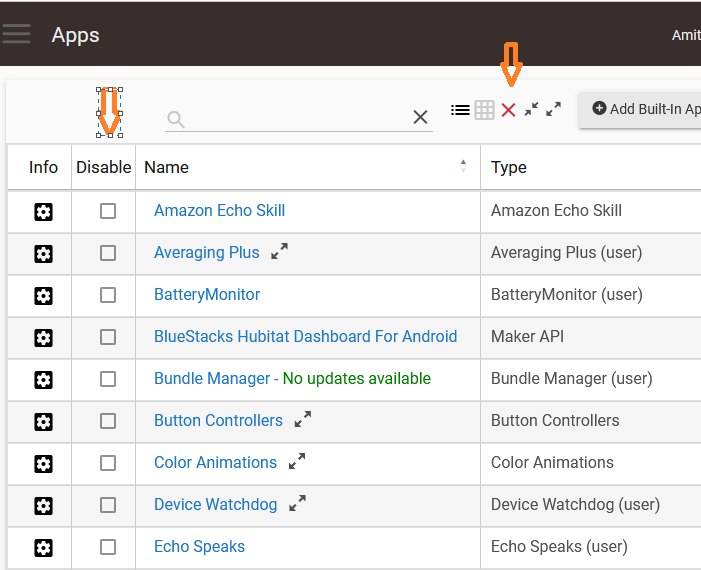Sort the table by Name column
701x570 pixels.
308,167
